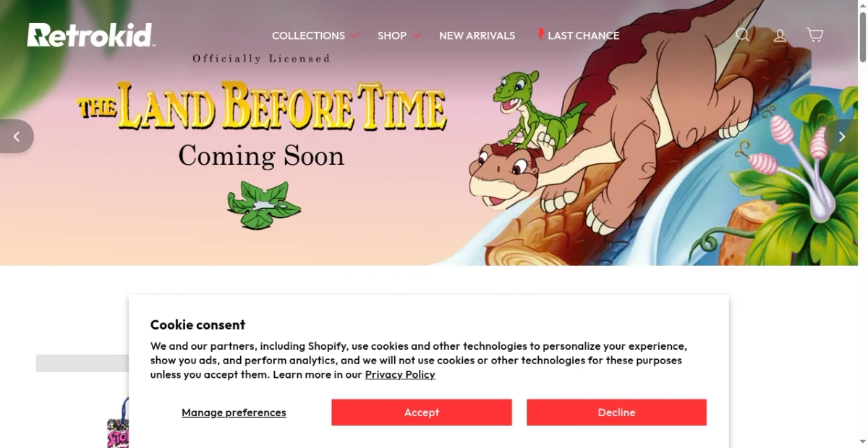Open the search magnifier icon
This screenshot has width=868, height=448.
tap(743, 35)
